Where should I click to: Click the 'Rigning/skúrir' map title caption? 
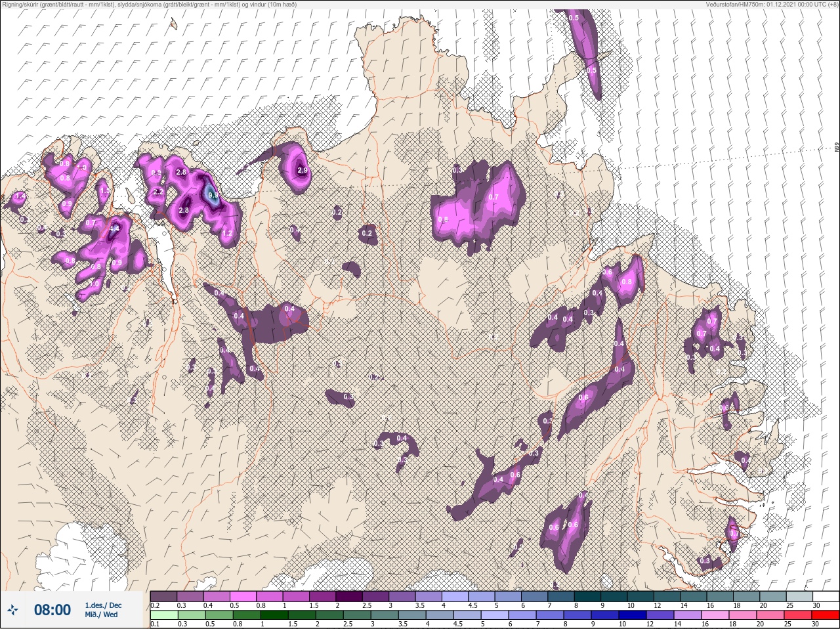[x=148, y=5]
